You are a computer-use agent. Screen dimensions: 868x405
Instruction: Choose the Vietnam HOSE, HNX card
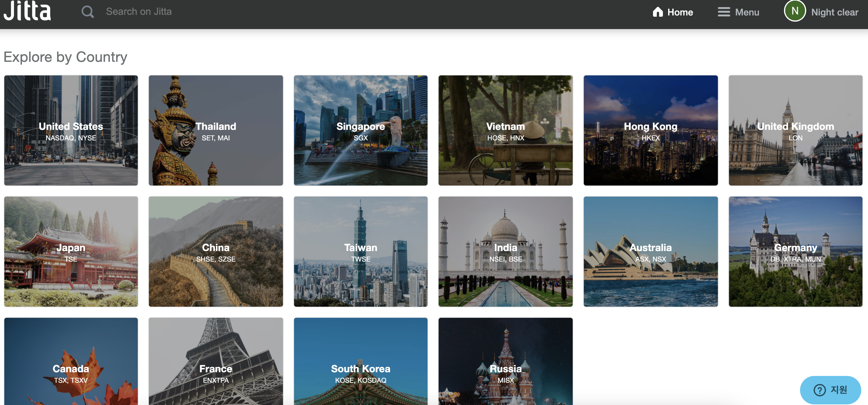[x=505, y=130]
